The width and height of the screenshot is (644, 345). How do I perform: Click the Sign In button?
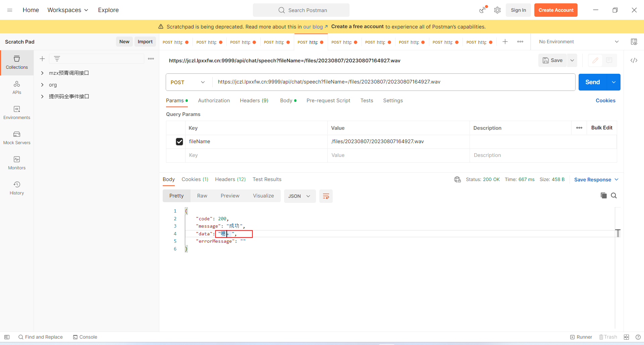coord(518,10)
